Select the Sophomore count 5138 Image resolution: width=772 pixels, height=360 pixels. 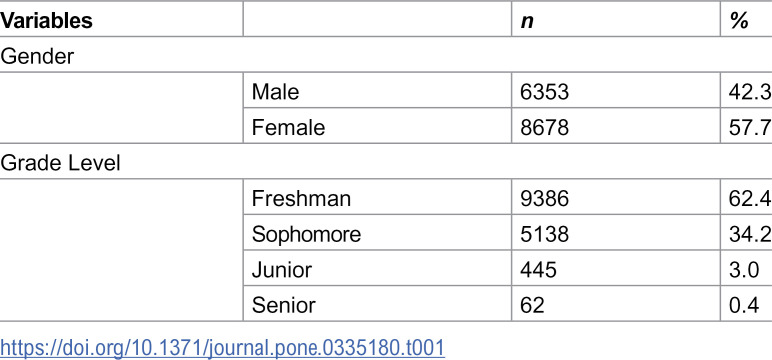click(x=545, y=234)
